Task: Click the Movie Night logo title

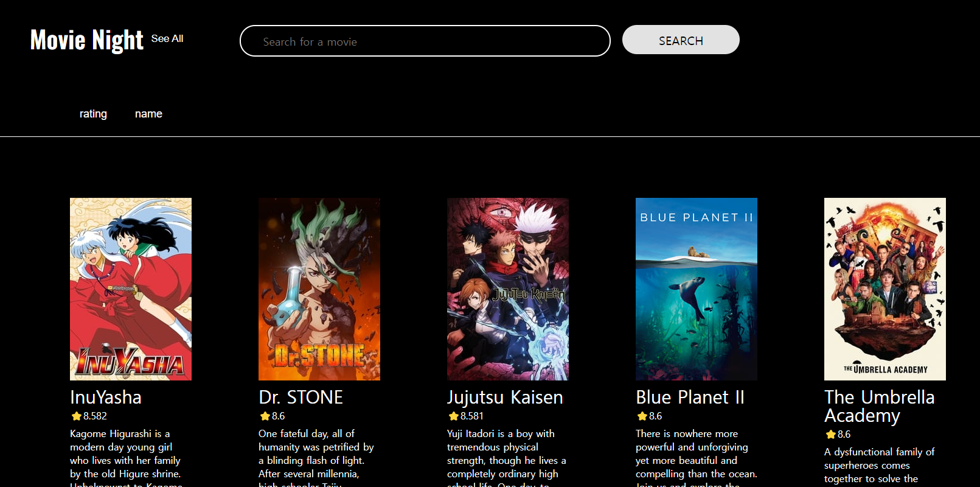Action: [x=87, y=40]
